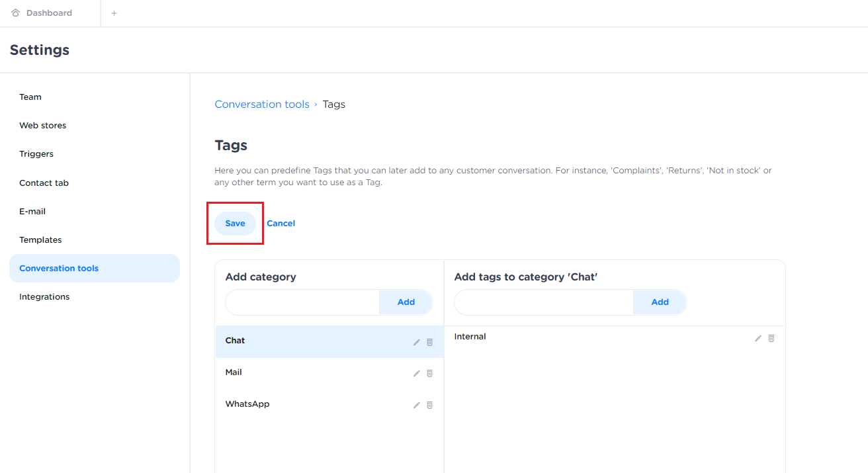Open the Triggers settings section
This screenshot has height=473, width=868.
point(36,154)
